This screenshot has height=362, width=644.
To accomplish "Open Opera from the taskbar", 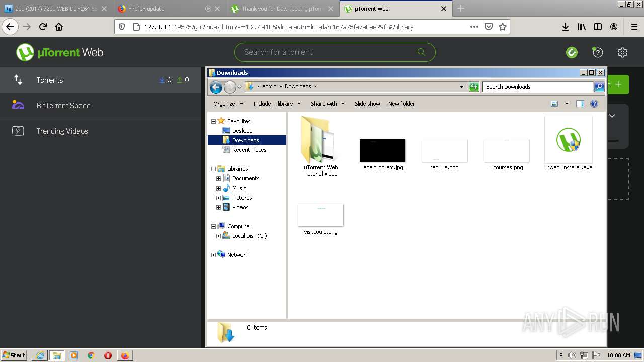I will pyautogui.click(x=108, y=355).
